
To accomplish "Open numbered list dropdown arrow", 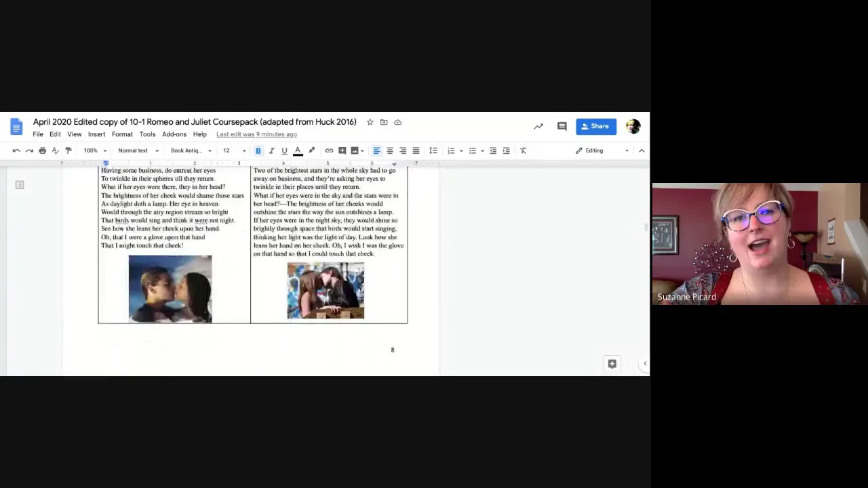I will click(x=461, y=150).
